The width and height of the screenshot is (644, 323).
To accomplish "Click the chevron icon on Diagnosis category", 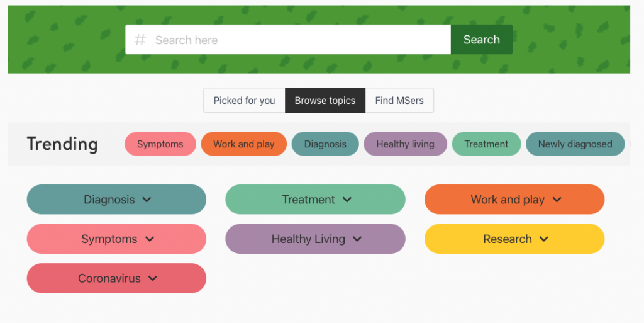I will [147, 200].
